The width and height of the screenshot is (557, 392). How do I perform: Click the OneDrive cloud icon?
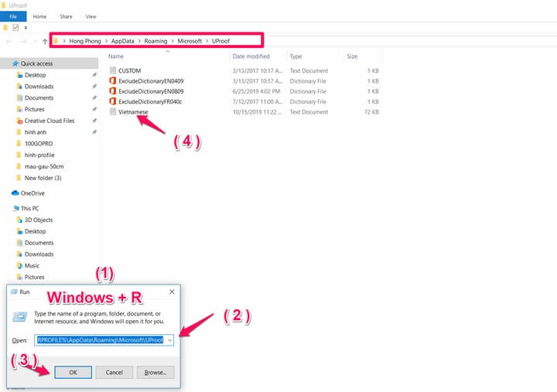tap(15, 193)
